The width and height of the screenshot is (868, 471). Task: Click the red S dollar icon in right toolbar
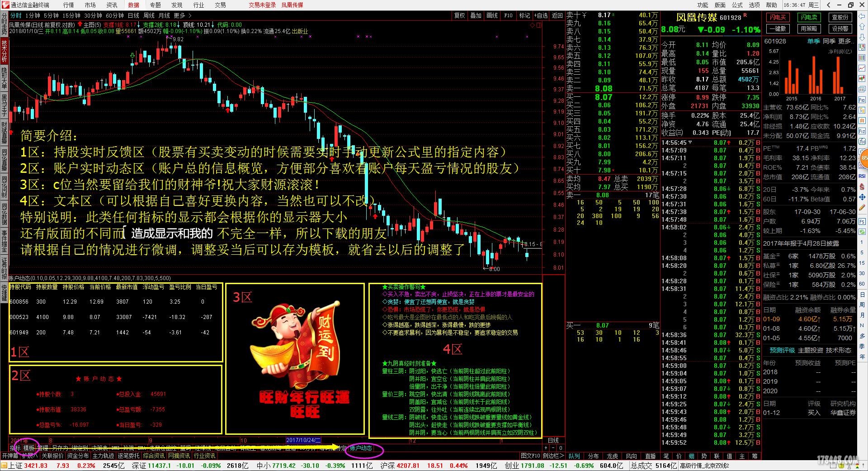862,186
